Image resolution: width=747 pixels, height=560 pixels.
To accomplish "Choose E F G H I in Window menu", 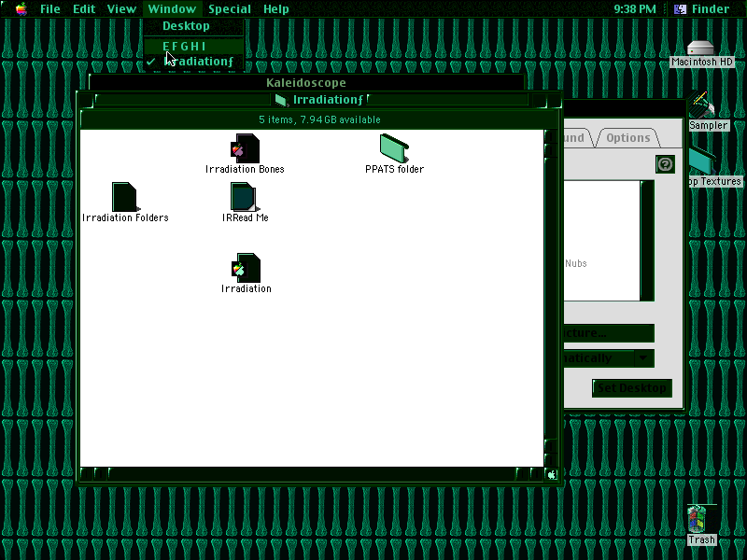I will pyautogui.click(x=194, y=46).
